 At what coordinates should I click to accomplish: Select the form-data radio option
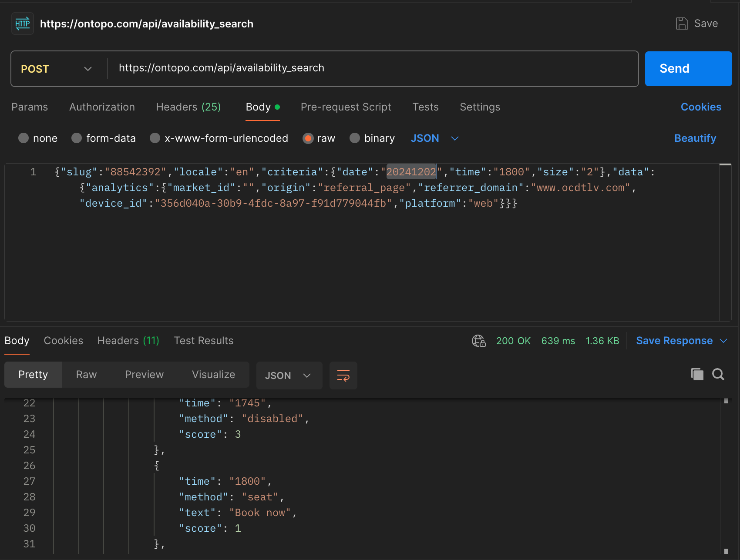click(77, 138)
